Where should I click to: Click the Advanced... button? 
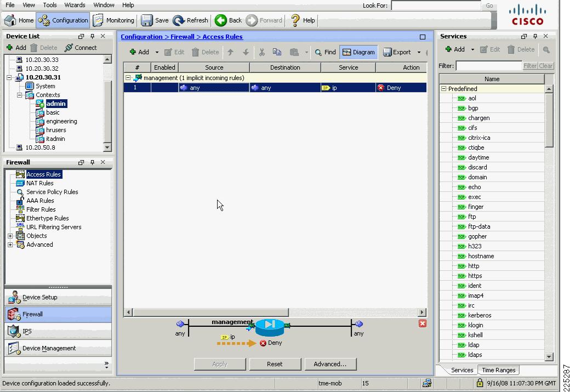click(330, 363)
